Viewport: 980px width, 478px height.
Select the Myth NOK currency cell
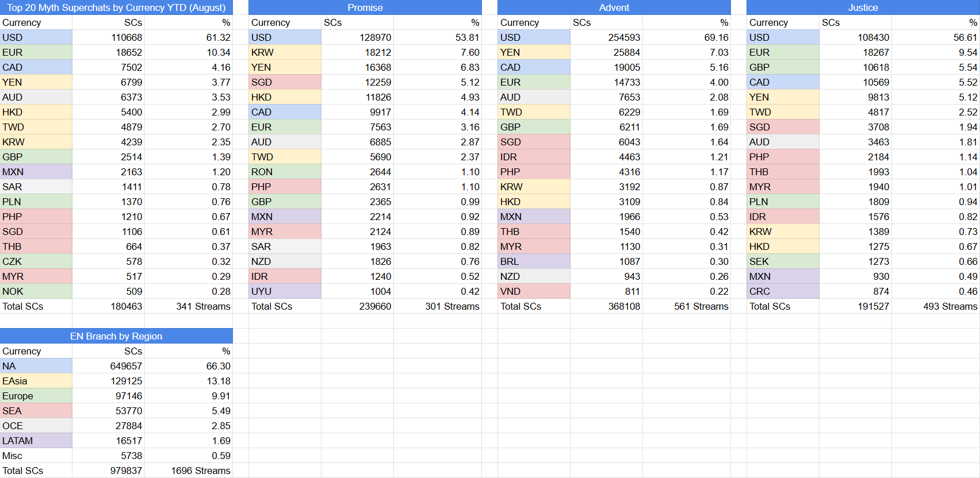36,291
